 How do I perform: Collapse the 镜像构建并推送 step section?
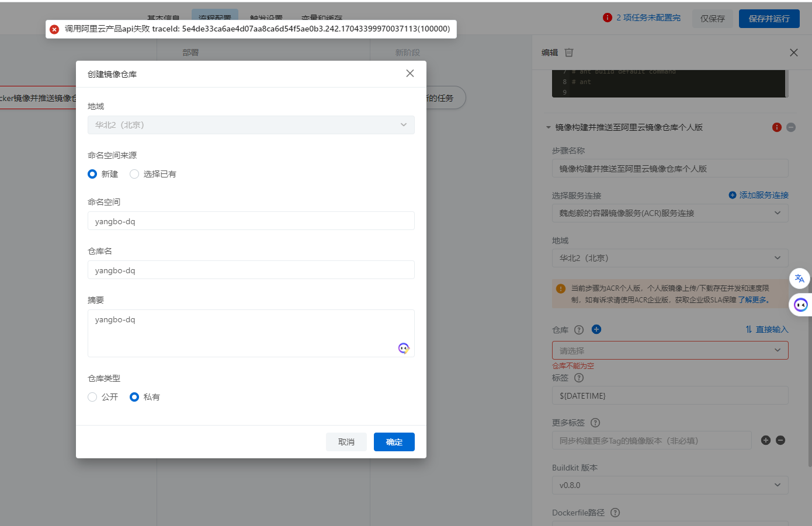tap(549, 127)
